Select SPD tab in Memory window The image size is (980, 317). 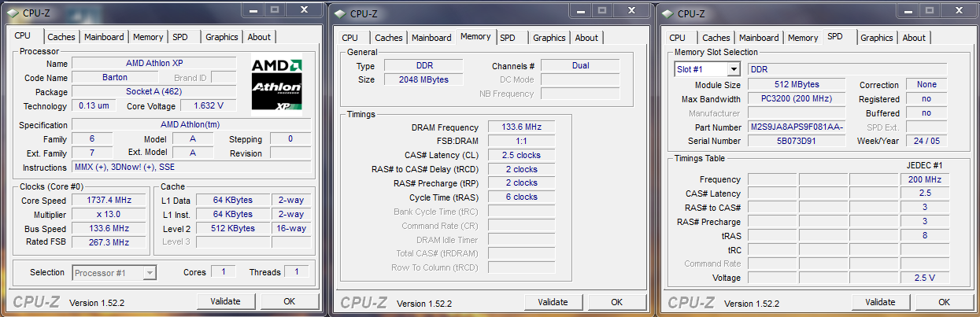508,38
